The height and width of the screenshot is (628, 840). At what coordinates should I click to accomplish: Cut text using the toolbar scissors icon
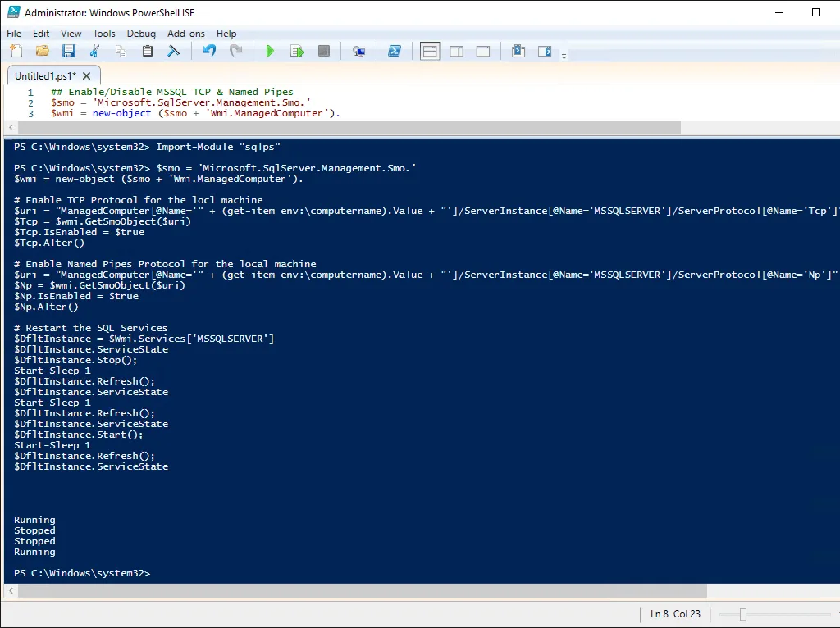click(x=95, y=50)
